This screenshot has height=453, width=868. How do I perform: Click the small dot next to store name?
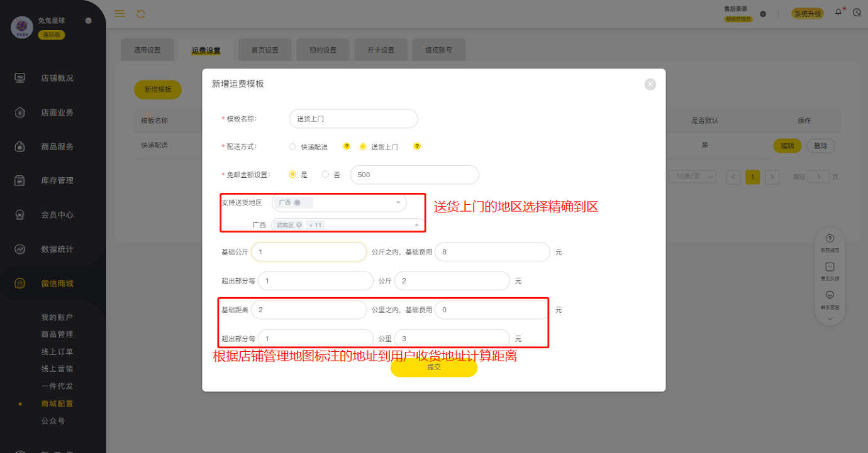(x=88, y=21)
